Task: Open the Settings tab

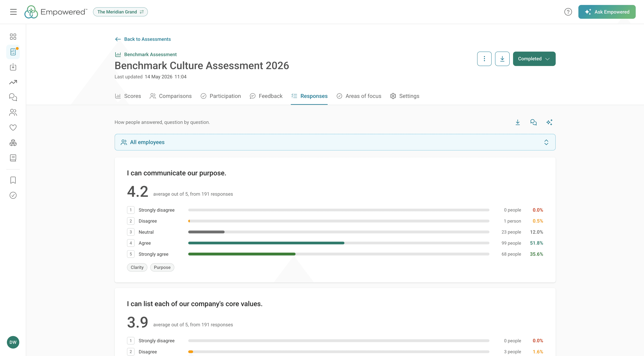Action: coord(405,96)
